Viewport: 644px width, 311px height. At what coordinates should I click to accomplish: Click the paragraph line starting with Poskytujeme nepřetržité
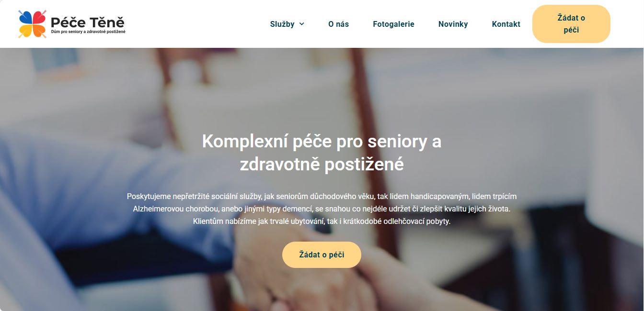[322, 197]
